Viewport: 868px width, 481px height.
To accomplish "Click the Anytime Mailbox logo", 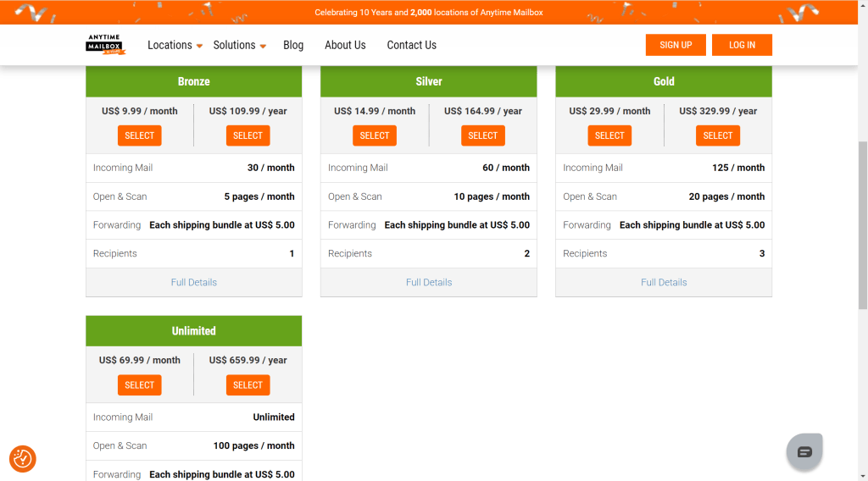I will point(106,45).
